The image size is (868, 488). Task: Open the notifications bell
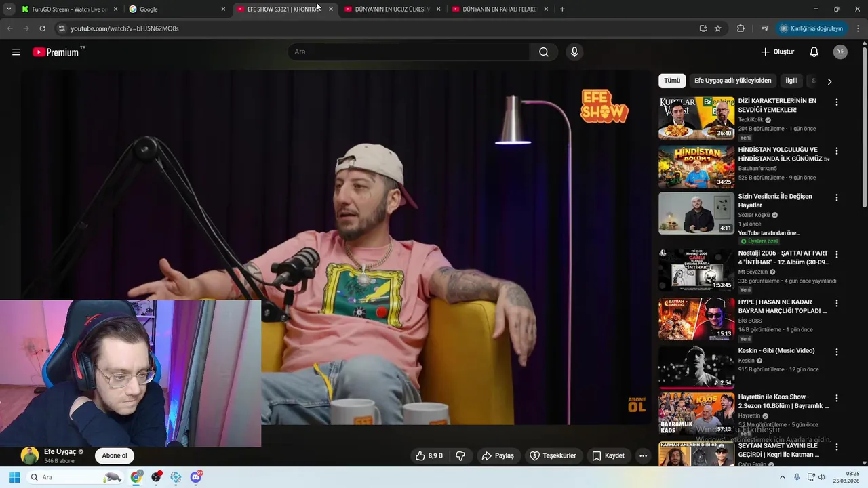[x=814, y=52]
